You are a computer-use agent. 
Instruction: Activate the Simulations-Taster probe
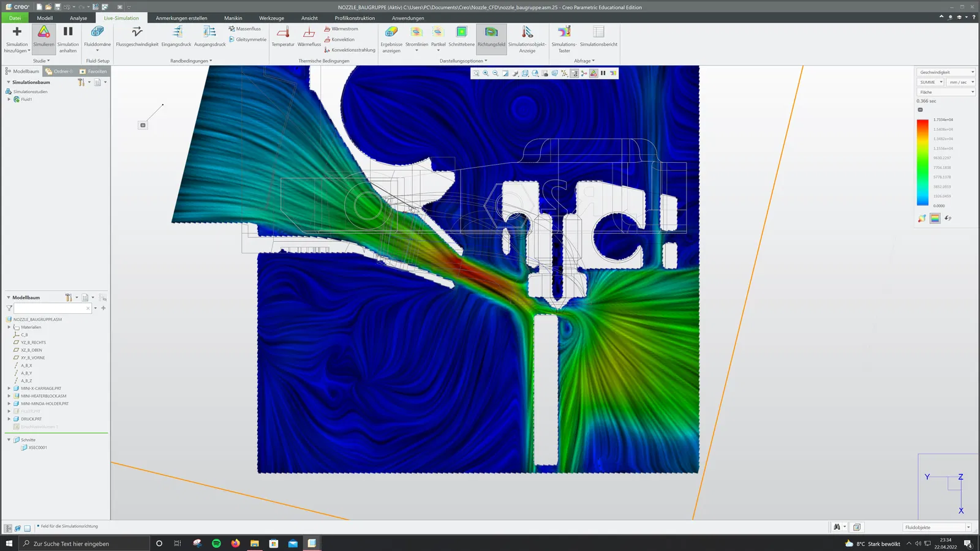(564, 39)
